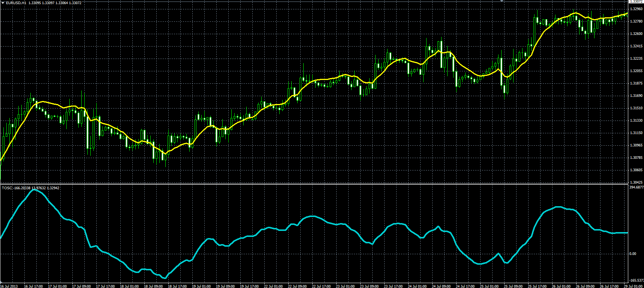The height and width of the screenshot is (288, 644).
Task: Click the 1.30965 price axis label
Action: click(636, 145)
